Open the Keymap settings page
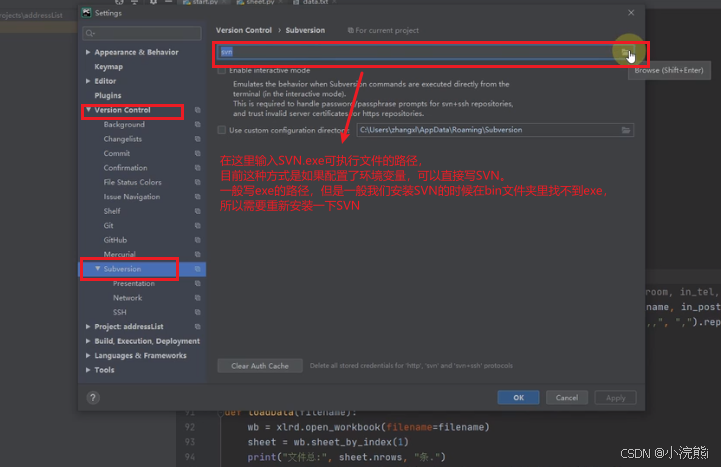 point(109,67)
